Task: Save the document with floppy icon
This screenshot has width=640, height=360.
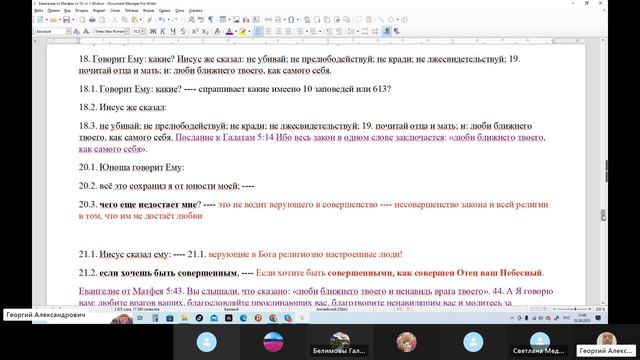Action: click(x=67, y=20)
